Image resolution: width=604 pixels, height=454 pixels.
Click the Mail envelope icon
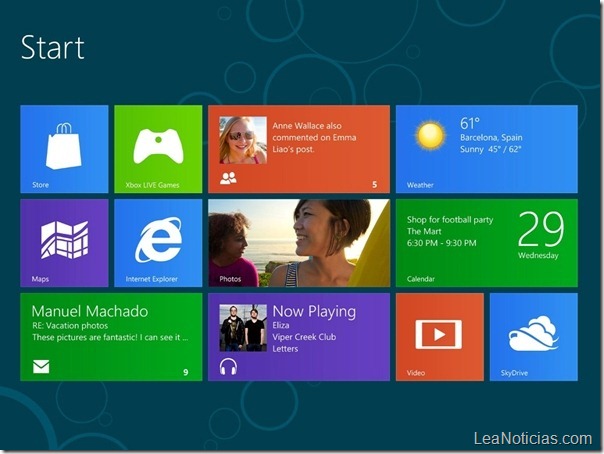[41, 367]
